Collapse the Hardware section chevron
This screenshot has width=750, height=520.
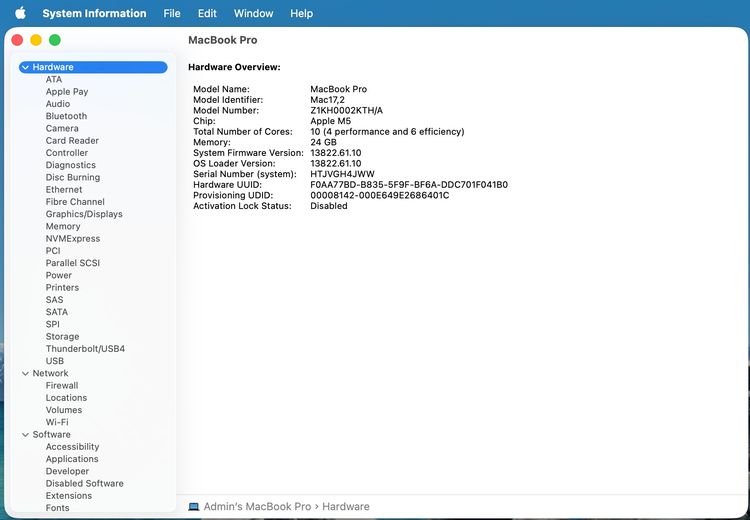25,67
